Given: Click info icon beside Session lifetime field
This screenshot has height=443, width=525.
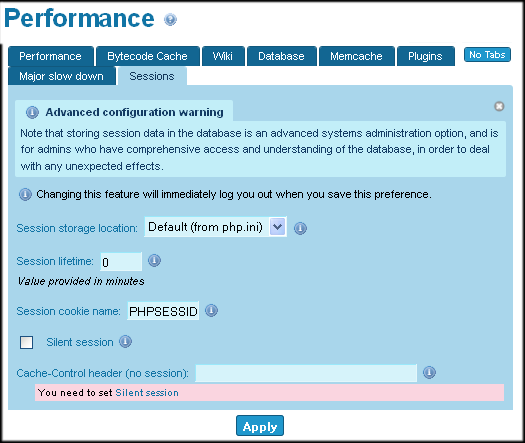Looking at the screenshot, I should tap(154, 260).
